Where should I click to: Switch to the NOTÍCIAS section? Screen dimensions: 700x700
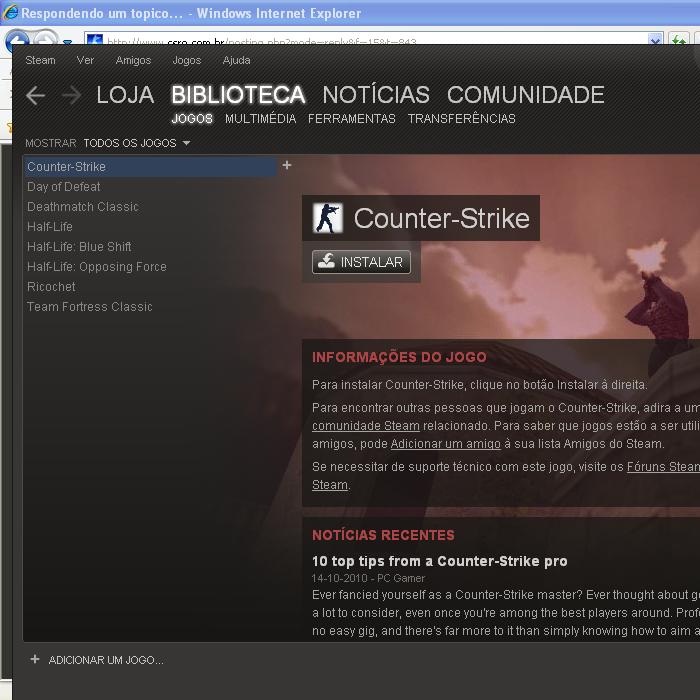(376, 95)
